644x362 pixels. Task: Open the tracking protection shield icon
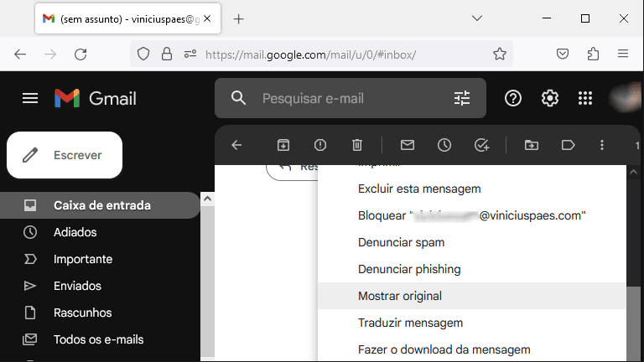(x=143, y=54)
